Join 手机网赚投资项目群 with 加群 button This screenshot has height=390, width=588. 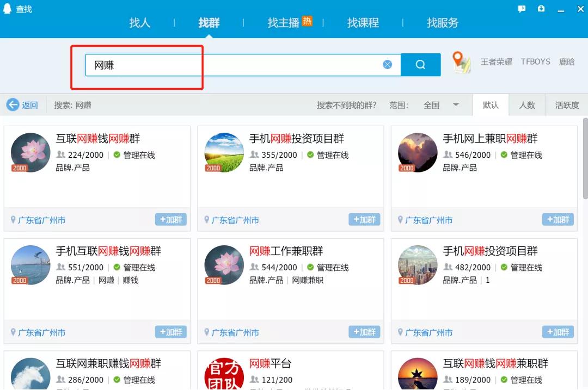point(364,220)
